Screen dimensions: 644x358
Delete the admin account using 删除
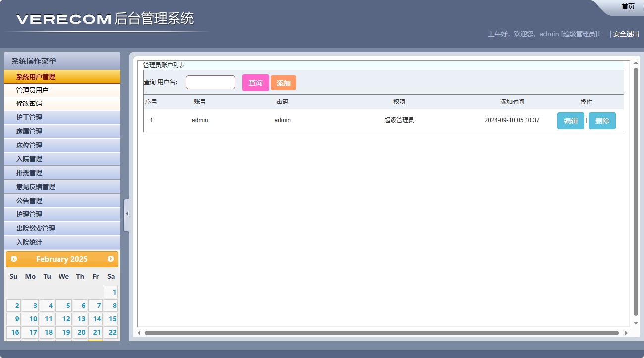[x=602, y=120]
